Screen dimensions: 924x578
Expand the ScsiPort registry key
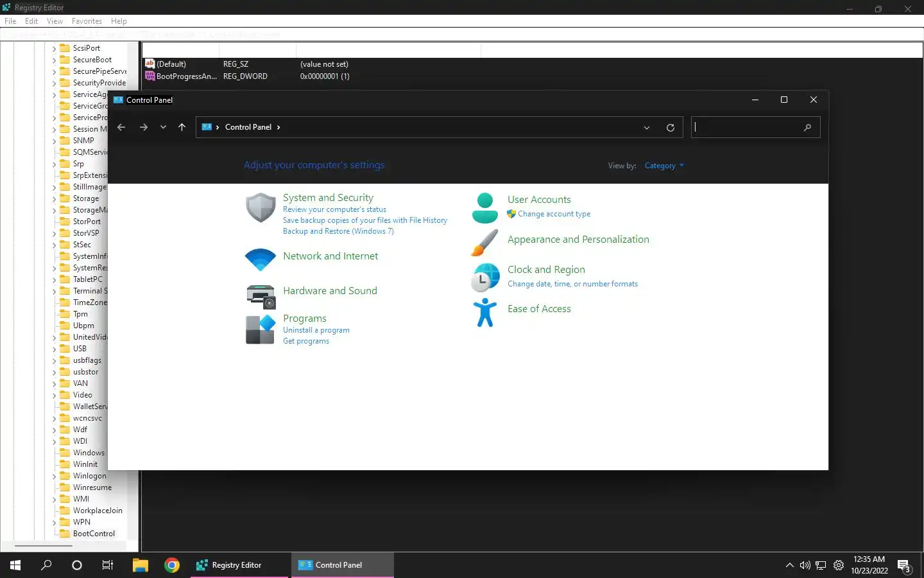pos(54,48)
